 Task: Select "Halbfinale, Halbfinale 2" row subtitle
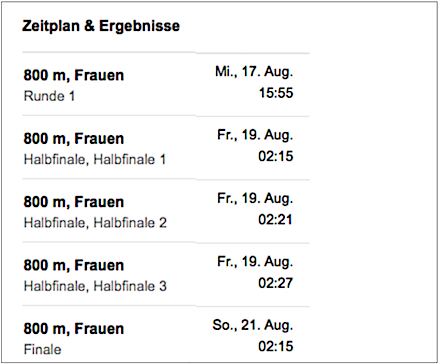point(95,223)
